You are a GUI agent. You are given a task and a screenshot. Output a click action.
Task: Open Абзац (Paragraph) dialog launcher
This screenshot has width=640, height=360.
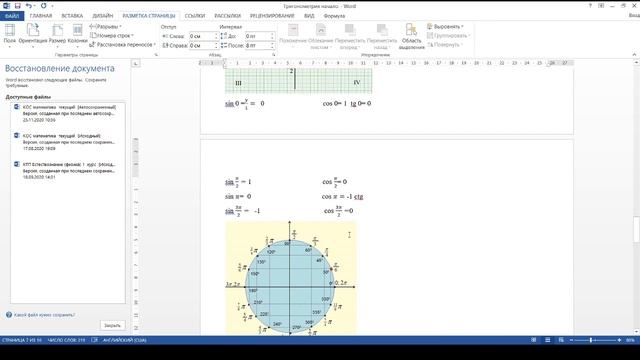click(x=273, y=54)
